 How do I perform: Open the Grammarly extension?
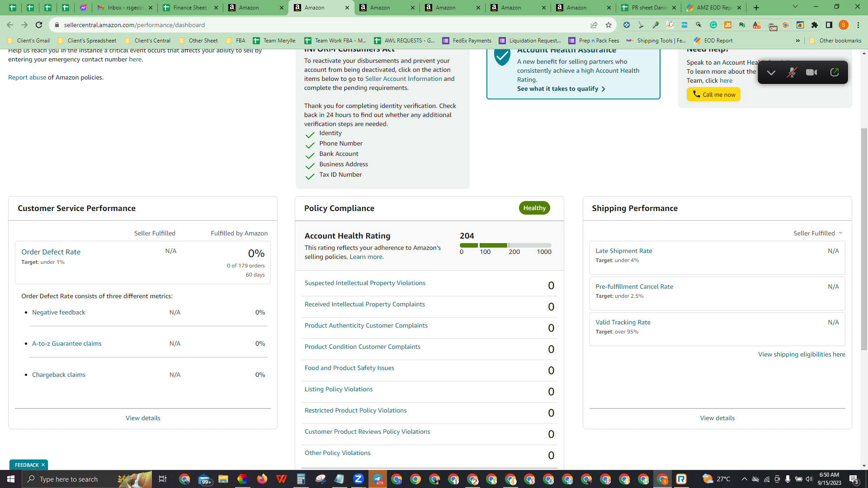713,25
